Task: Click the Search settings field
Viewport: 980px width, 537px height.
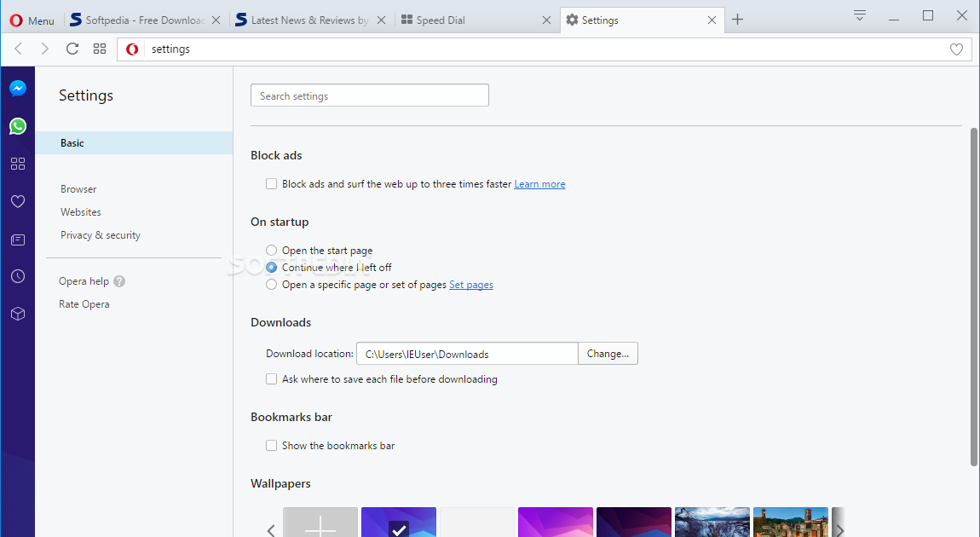Action: pos(369,95)
